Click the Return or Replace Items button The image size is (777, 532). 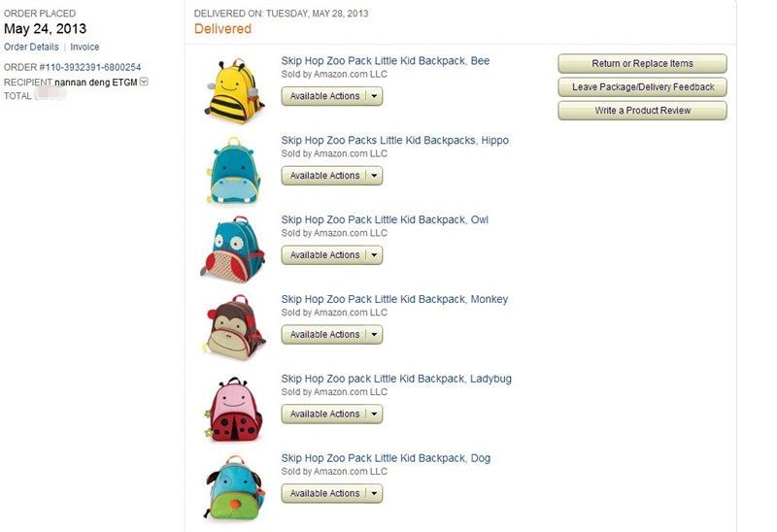tap(642, 63)
